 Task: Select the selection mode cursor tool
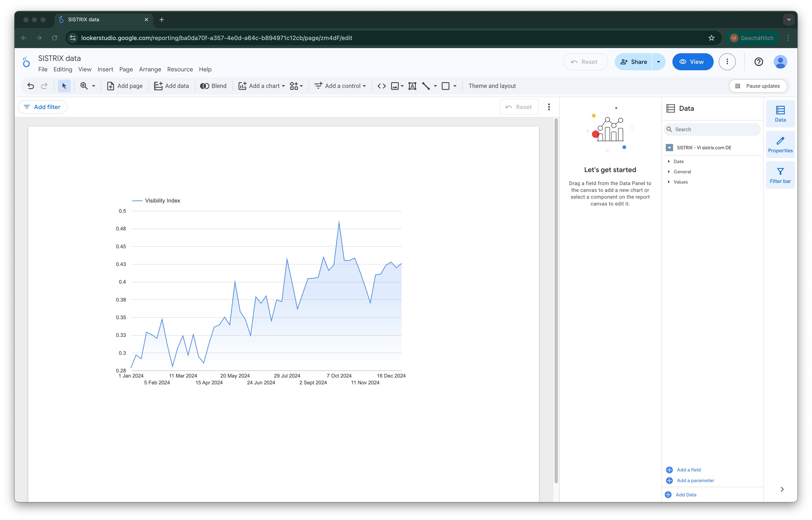(64, 86)
